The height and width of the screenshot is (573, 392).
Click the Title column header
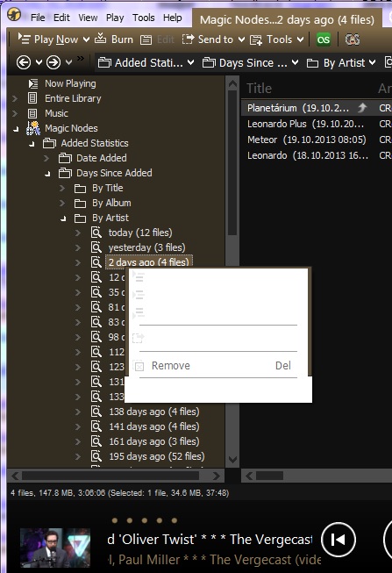[x=259, y=88]
